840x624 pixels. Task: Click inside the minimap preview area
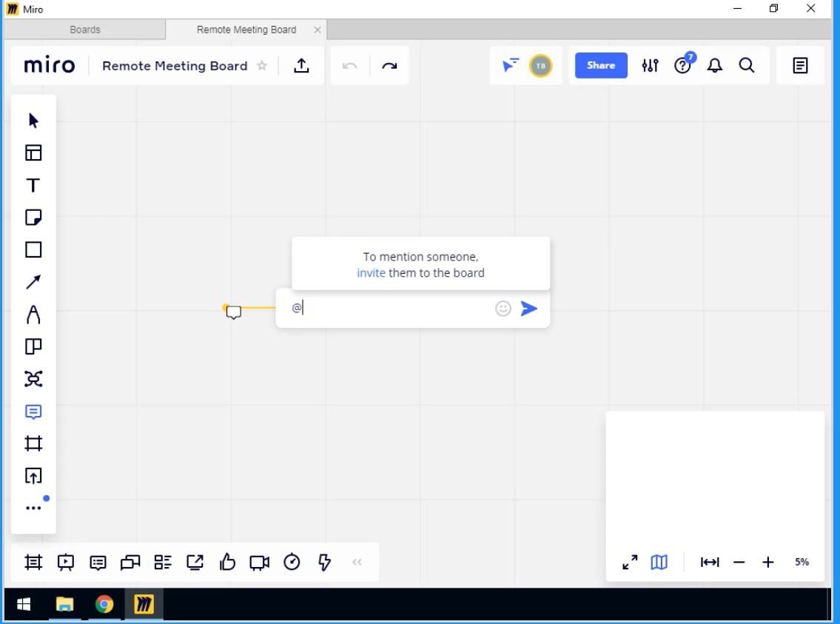715,477
